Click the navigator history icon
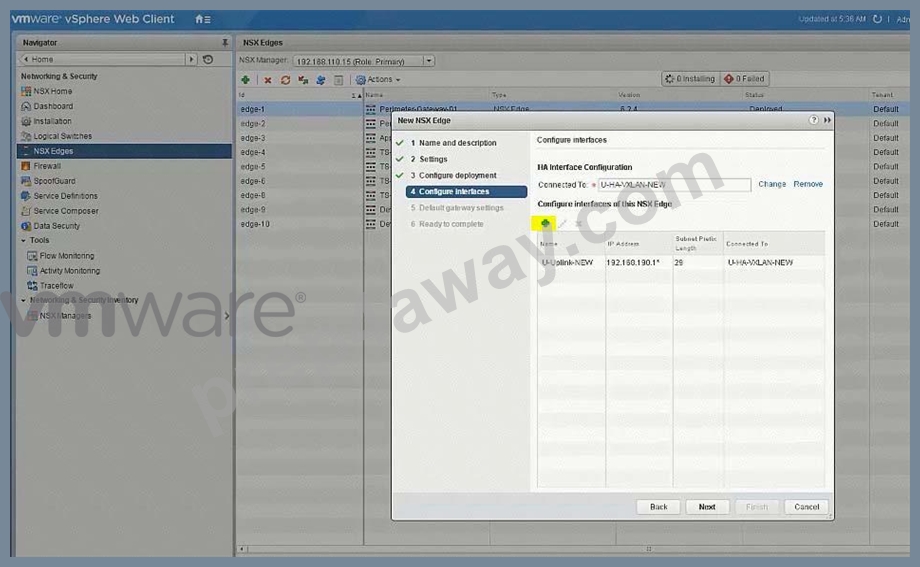Image resolution: width=920 pixels, height=567 pixels. tap(208, 59)
